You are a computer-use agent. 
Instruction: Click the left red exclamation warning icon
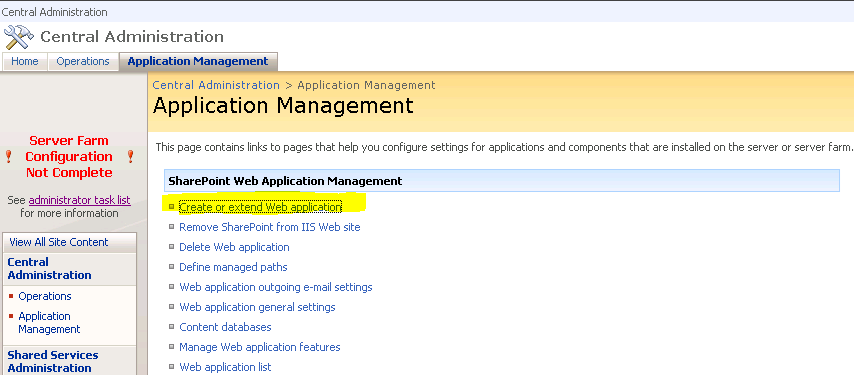tap(8, 157)
